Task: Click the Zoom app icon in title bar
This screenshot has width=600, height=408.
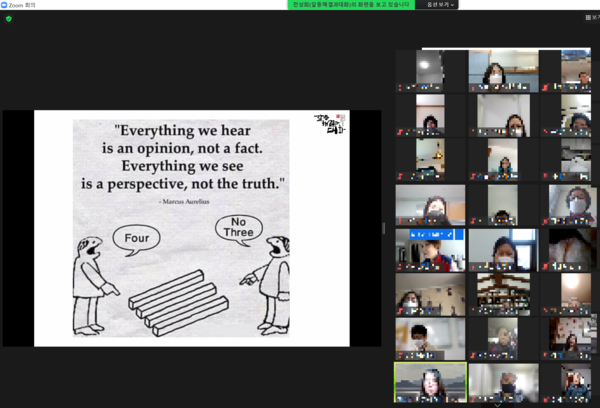Action: coord(4,5)
